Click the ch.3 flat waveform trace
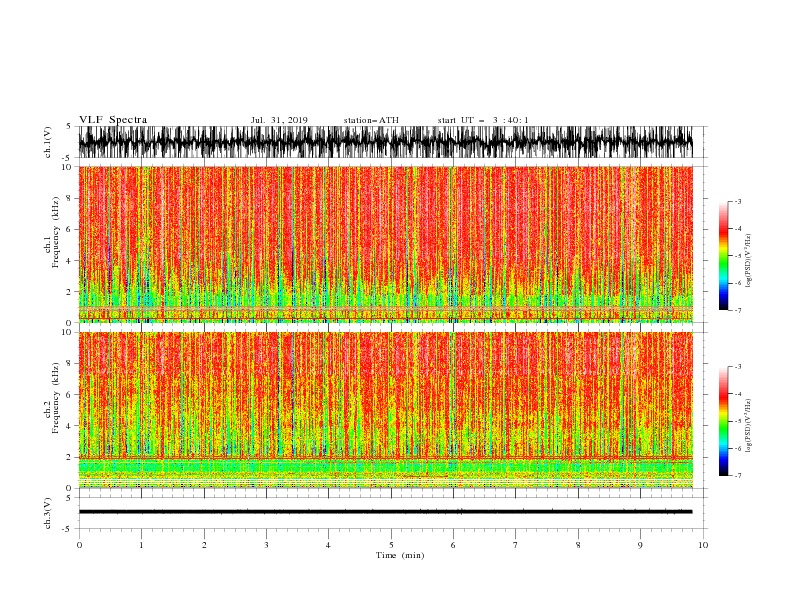 pos(385,512)
